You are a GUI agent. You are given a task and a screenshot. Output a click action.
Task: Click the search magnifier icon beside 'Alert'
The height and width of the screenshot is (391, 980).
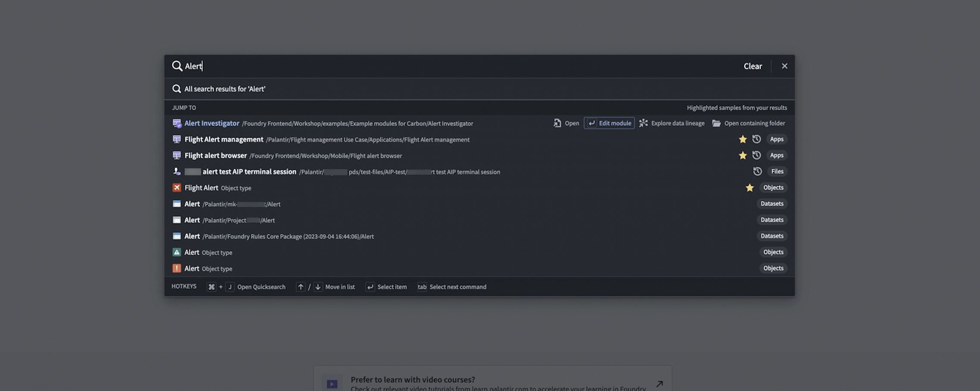pyautogui.click(x=177, y=66)
